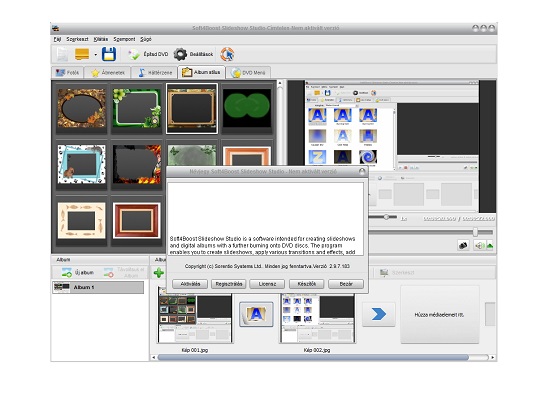Click the timeline scrollbar right arrow
This screenshot has width=550, height=394.
click(493, 358)
